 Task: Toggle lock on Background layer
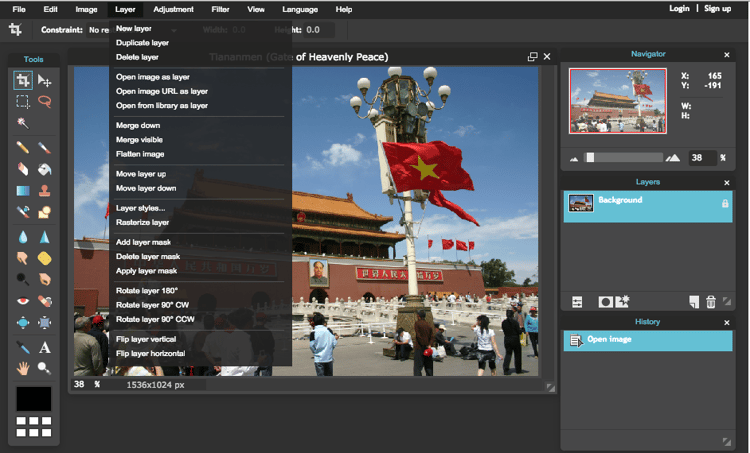click(725, 203)
